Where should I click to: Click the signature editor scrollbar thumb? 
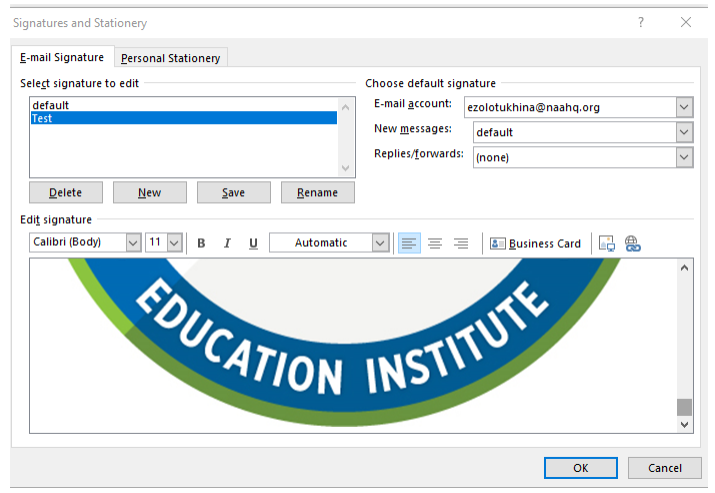[x=684, y=407]
